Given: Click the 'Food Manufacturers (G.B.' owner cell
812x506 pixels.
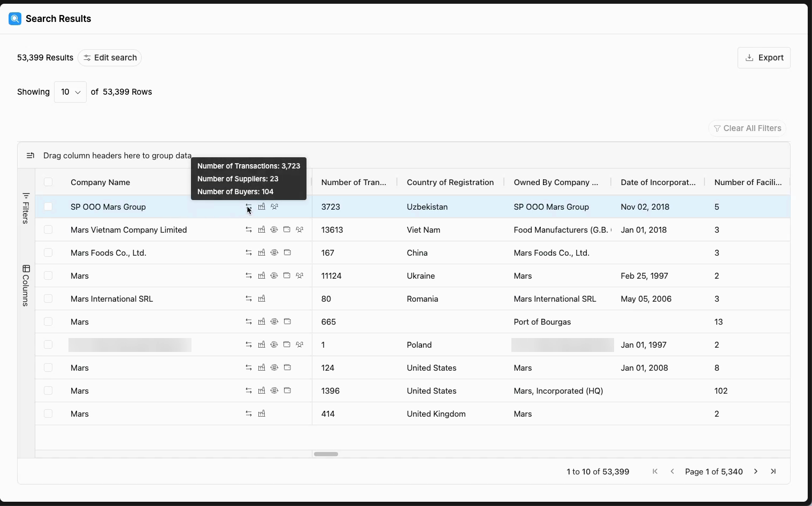Looking at the screenshot, I should (562, 229).
